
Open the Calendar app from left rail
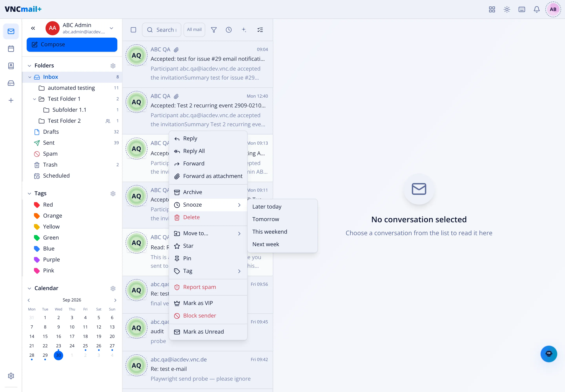point(11,49)
